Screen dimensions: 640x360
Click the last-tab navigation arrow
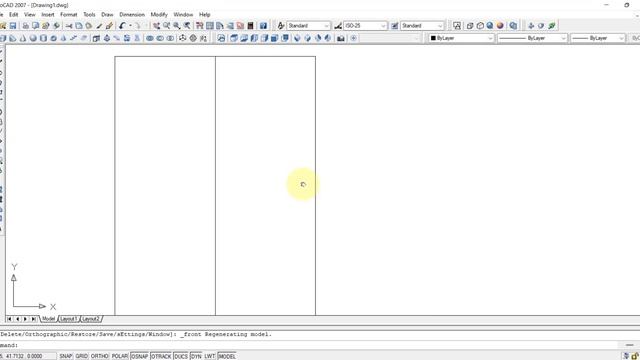(33, 319)
